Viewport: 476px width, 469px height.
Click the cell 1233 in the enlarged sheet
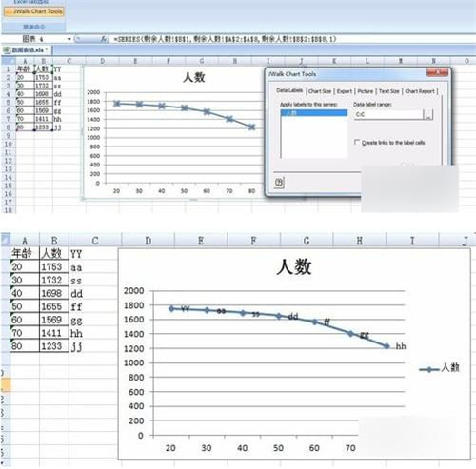54,346
